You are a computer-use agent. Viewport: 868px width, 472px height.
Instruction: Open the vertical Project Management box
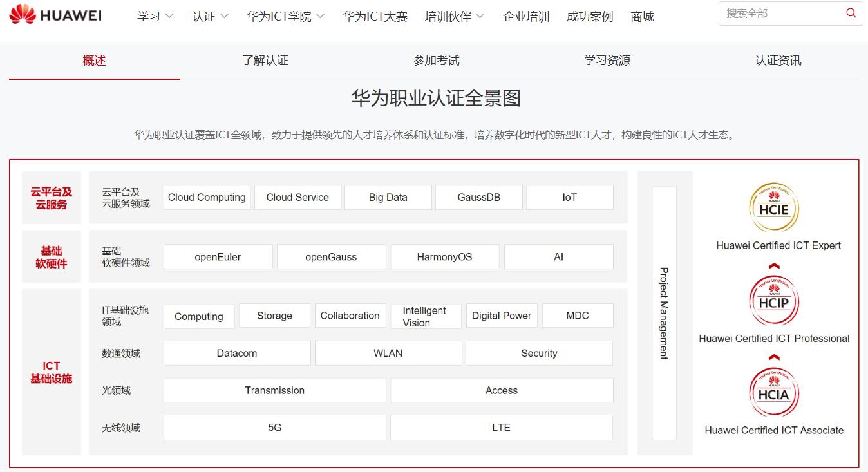tap(664, 313)
